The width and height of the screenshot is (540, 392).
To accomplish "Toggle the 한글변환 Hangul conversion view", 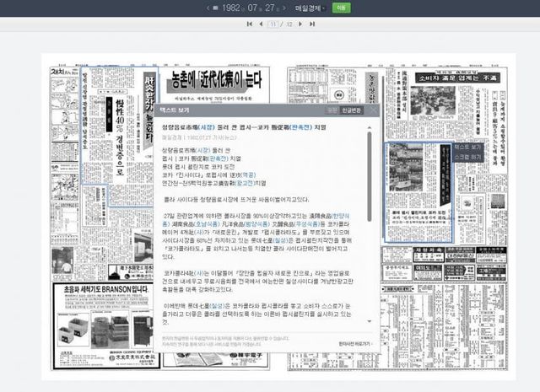I will pyautogui.click(x=353, y=110).
